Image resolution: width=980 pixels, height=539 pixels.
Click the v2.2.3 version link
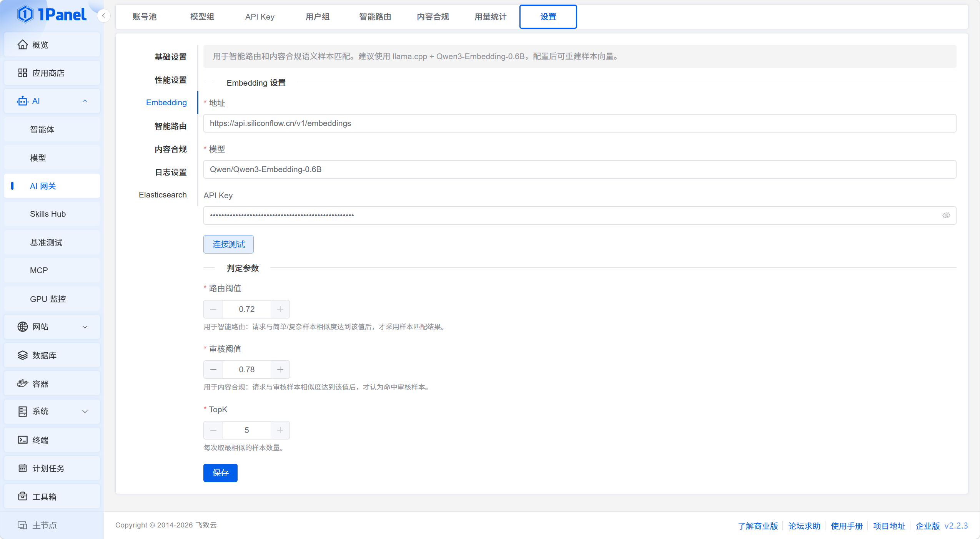(x=956, y=526)
